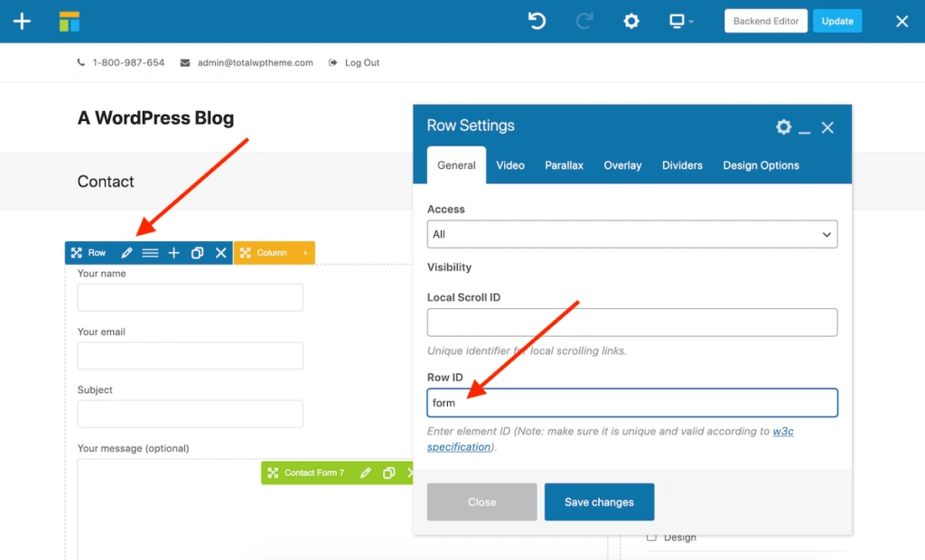
Task: Tick the Design checkbox
Action: 652,537
